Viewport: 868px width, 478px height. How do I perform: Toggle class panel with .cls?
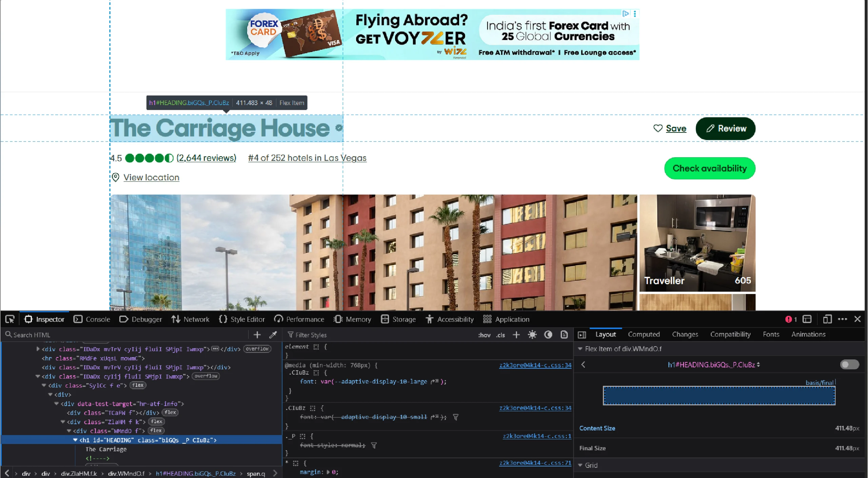(x=500, y=335)
